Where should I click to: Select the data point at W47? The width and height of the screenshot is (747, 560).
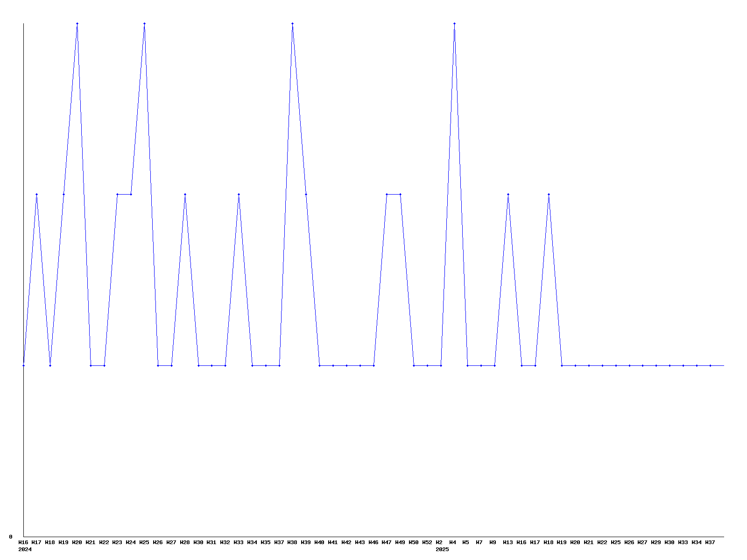tap(387, 194)
